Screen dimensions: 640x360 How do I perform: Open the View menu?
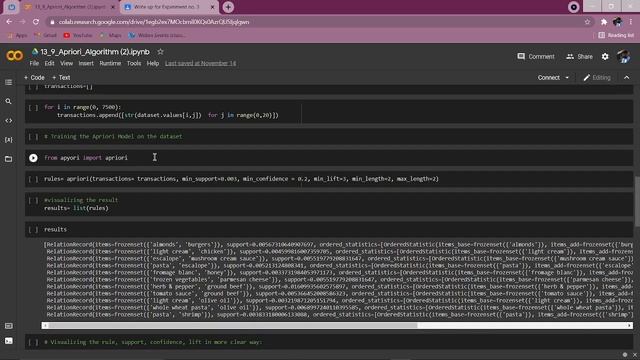[x=67, y=64]
